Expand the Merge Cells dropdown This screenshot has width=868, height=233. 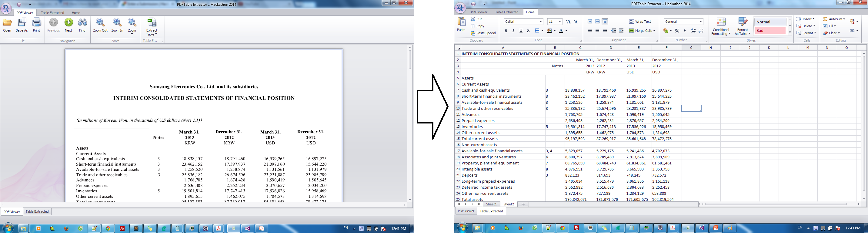click(654, 31)
